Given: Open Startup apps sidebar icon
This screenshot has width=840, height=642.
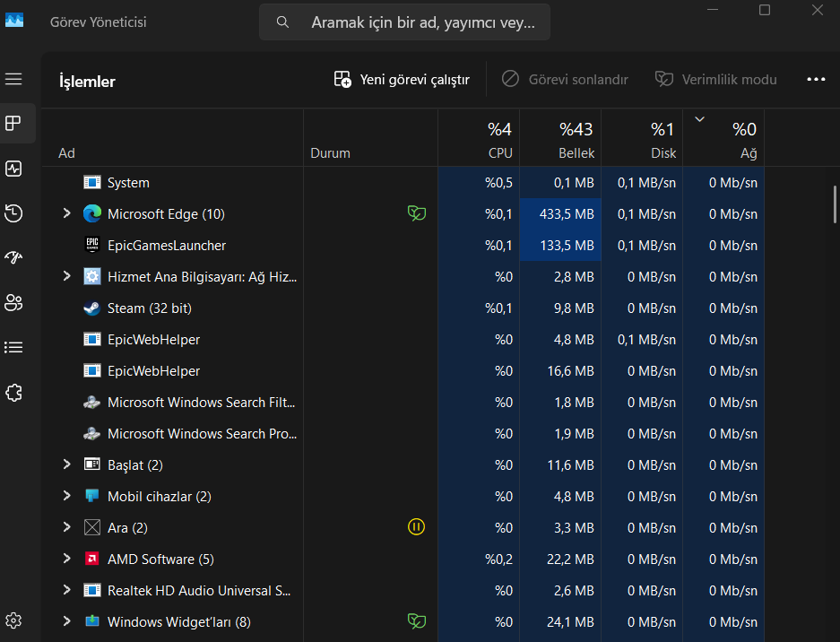Looking at the screenshot, I should [x=13, y=257].
